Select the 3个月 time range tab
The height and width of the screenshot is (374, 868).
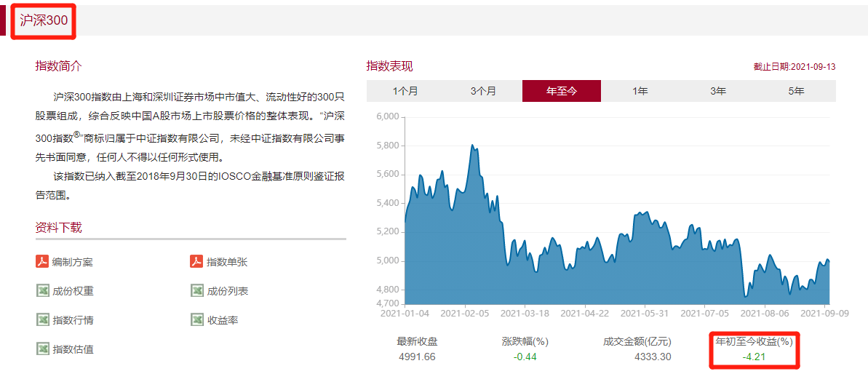coord(483,91)
